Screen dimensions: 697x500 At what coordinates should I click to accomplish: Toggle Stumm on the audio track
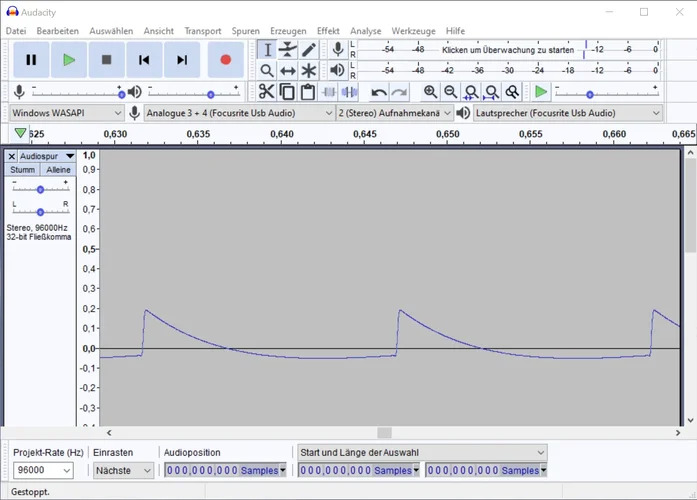click(23, 170)
